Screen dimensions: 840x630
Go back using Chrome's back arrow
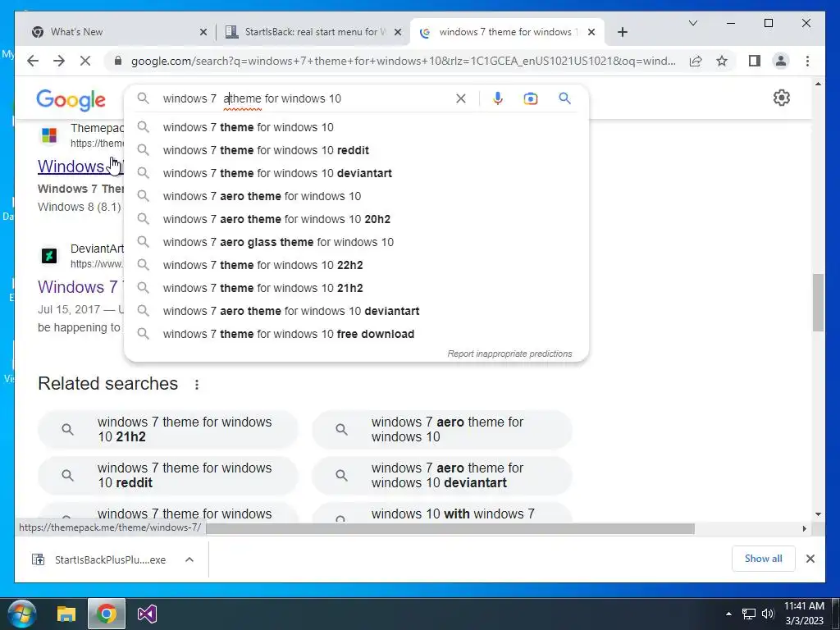(x=33, y=61)
